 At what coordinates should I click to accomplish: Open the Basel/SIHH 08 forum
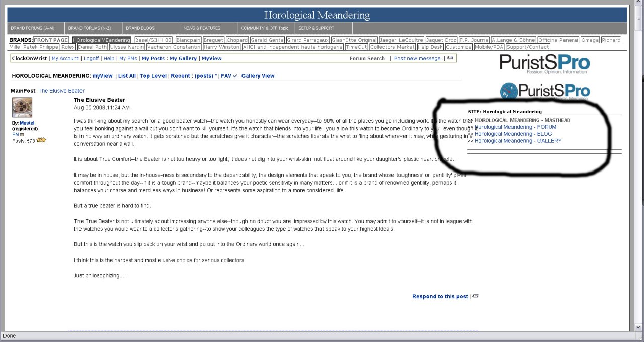[x=153, y=40]
